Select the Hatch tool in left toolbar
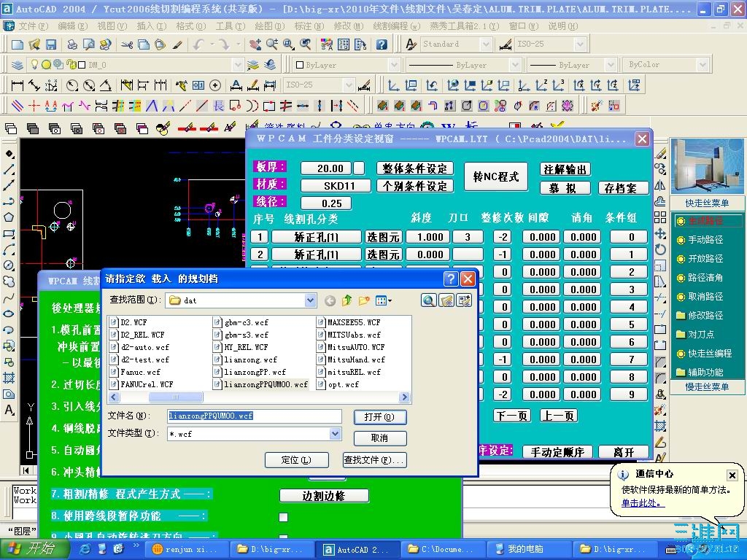Screen dimensions: 747x560 (9, 378)
